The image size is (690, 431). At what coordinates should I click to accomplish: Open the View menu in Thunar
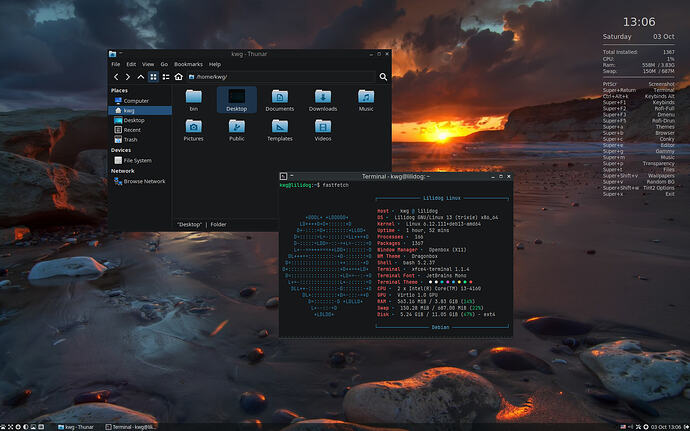point(148,64)
